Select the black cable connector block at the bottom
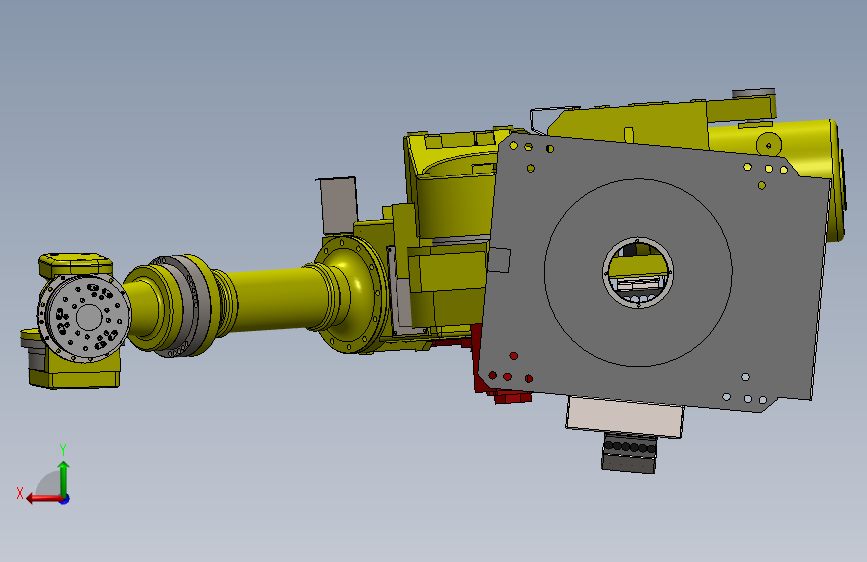The height and width of the screenshot is (562, 867). coord(629,454)
